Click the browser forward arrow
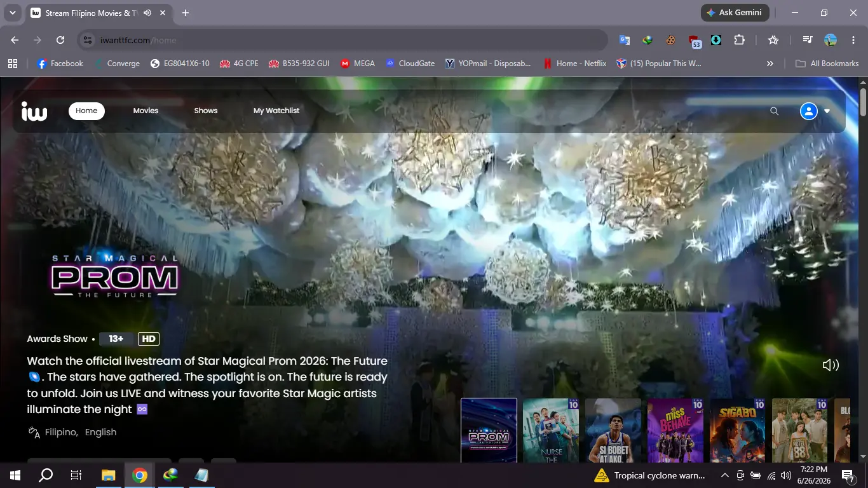The image size is (868, 488). pyautogui.click(x=37, y=40)
